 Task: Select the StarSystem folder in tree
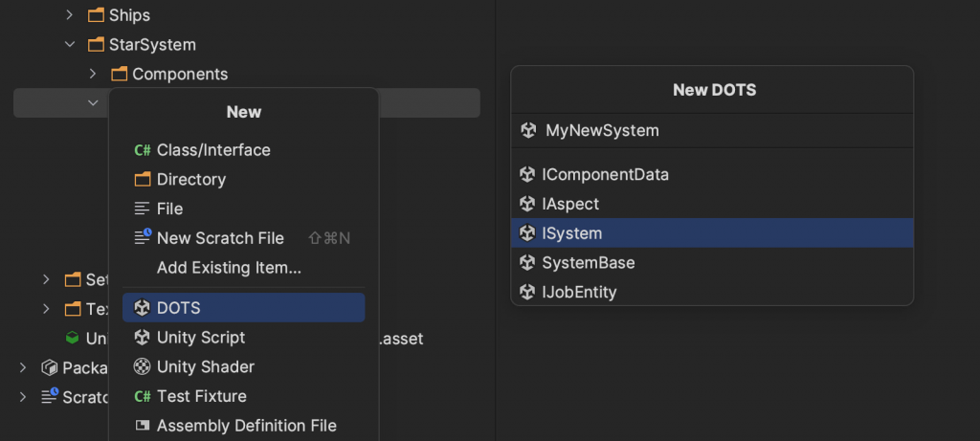[x=152, y=44]
